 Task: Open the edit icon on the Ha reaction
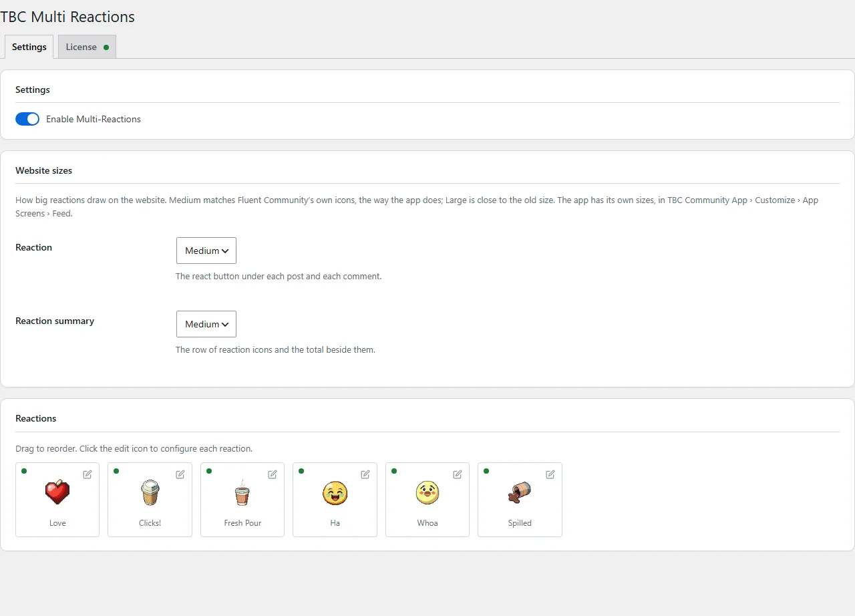pos(365,474)
